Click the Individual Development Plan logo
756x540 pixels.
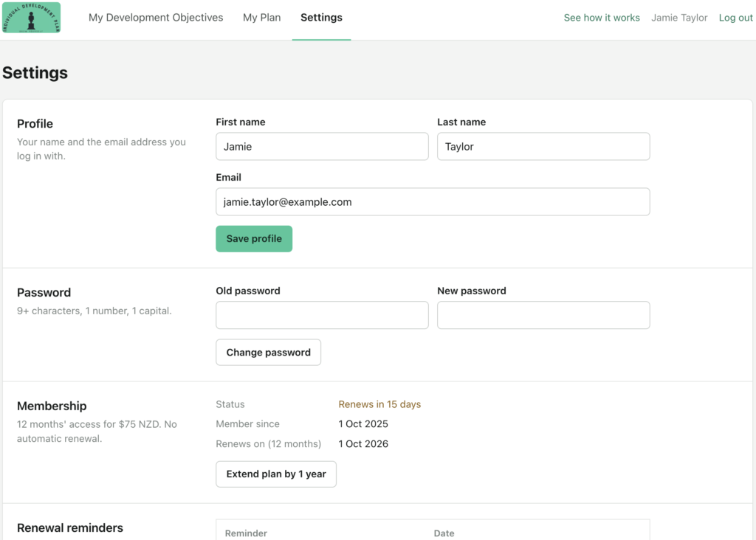click(31, 18)
